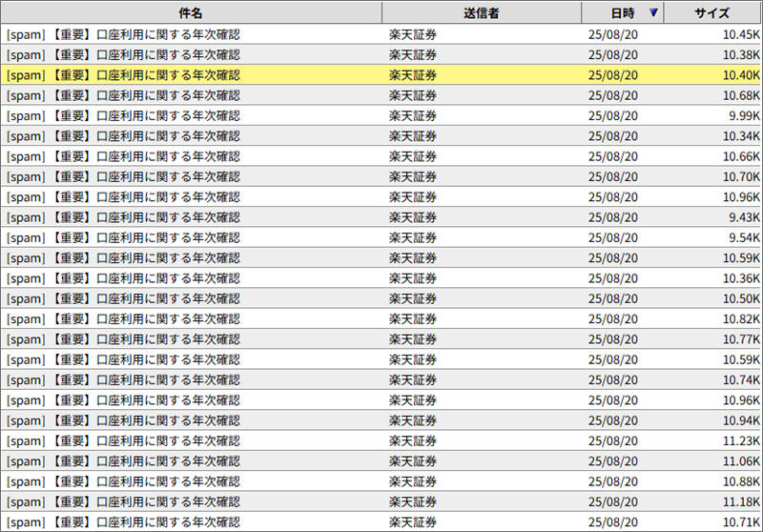The width and height of the screenshot is (763, 532).
Task: Sort emails by the サイズ column header
Action: (712, 12)
